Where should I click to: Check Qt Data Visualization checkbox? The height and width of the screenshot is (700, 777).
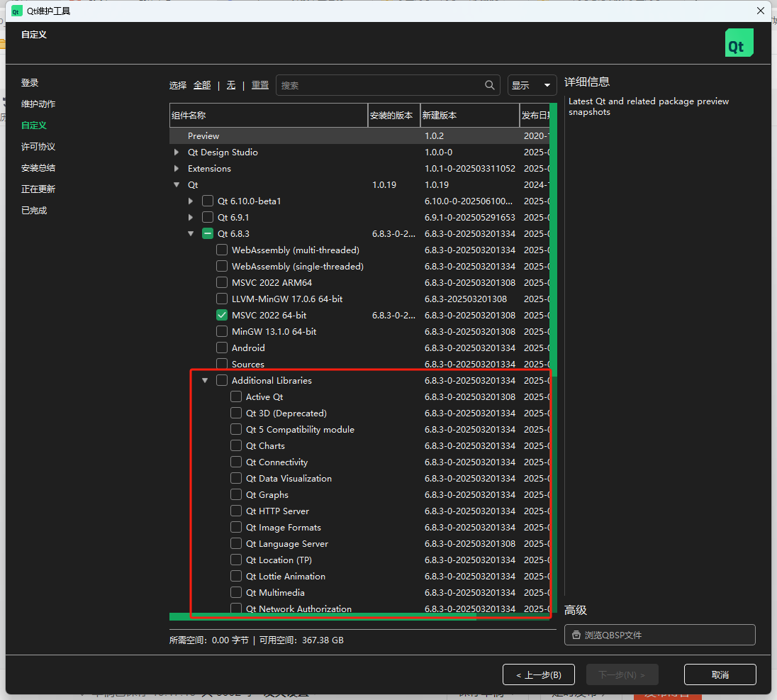click(236, 479)
